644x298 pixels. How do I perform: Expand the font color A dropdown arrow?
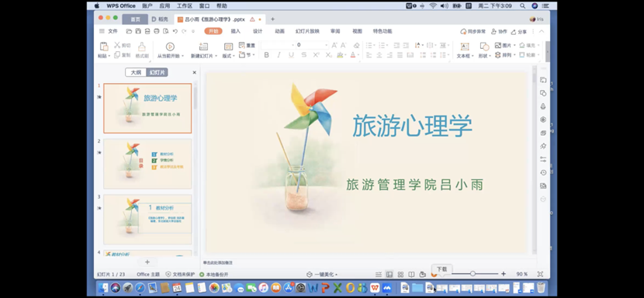358,55
